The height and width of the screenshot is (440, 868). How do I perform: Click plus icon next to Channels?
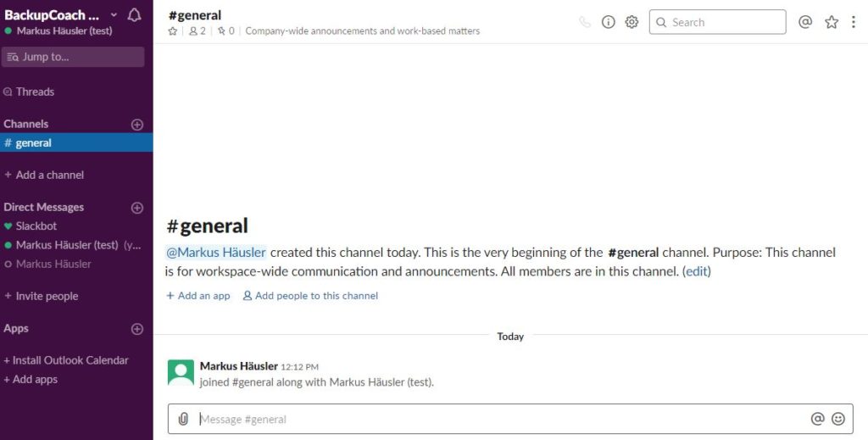click(137, 124)
